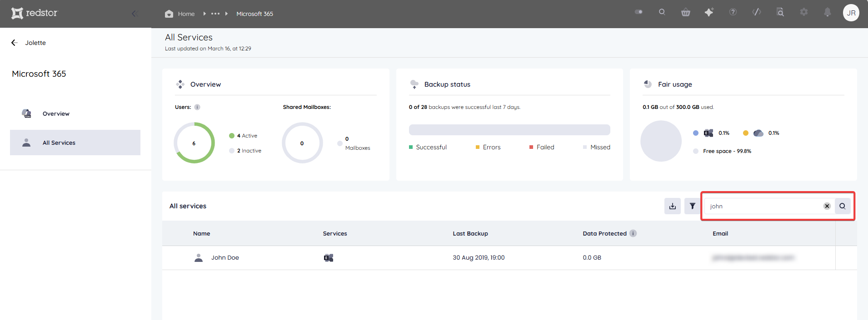Screen dimensions: 868x320
Task: Sort by the Services column header
Action: coord(335,233)
